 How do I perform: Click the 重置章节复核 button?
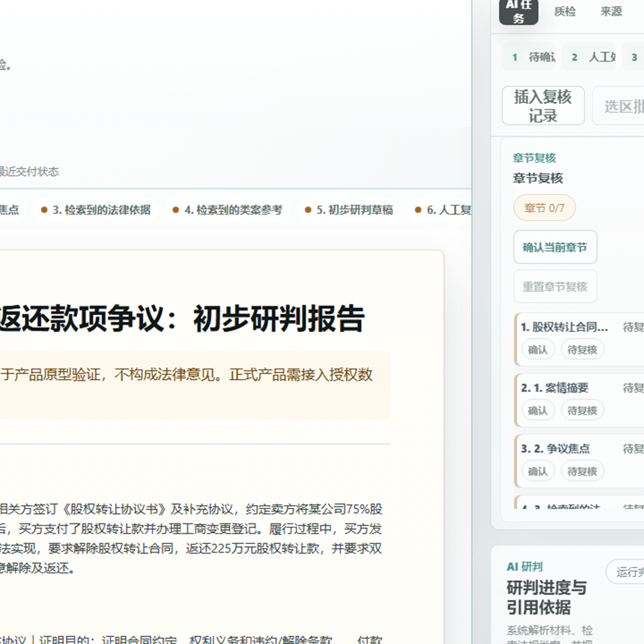[x=555, y=286]
